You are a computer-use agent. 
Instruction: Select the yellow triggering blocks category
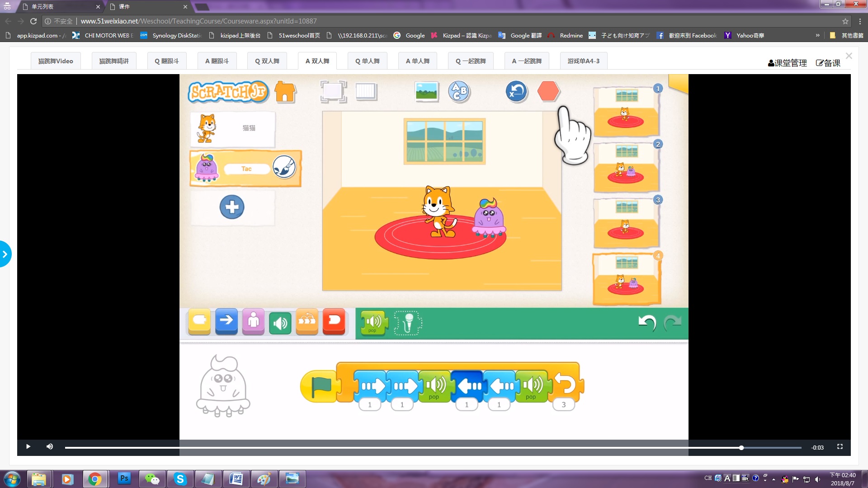point(199,322)
